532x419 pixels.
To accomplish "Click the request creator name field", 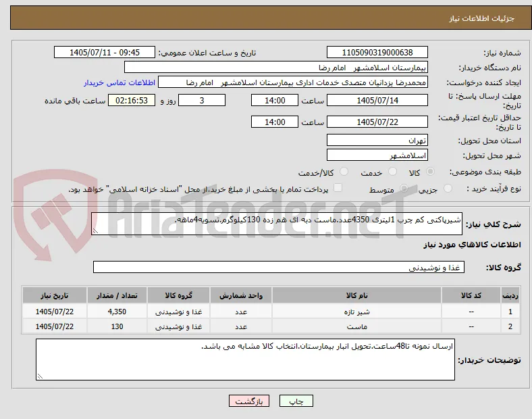I will 293,82.
